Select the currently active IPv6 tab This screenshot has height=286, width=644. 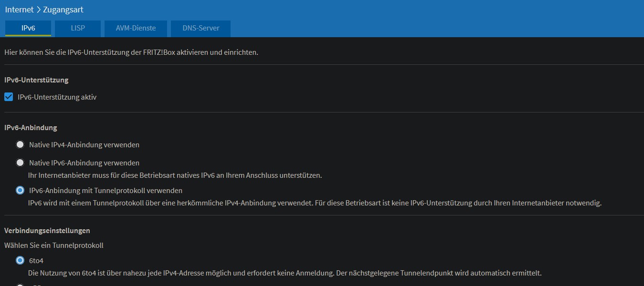(28, 29)
